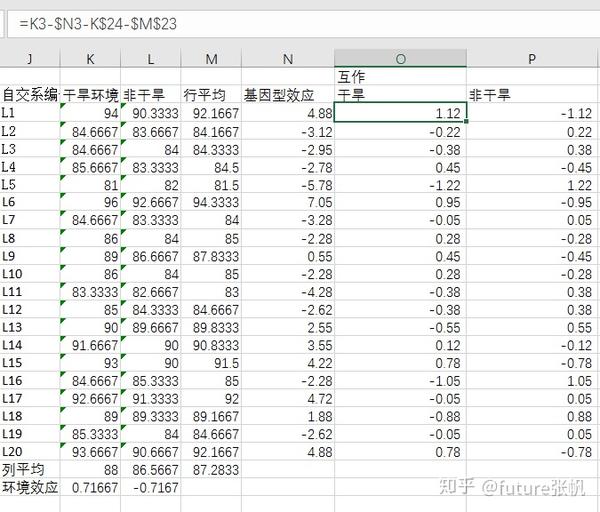Click 7.05 genotype effect in row L6
The width and height of the screenshot is (600, 512).
tap(288, 202)
